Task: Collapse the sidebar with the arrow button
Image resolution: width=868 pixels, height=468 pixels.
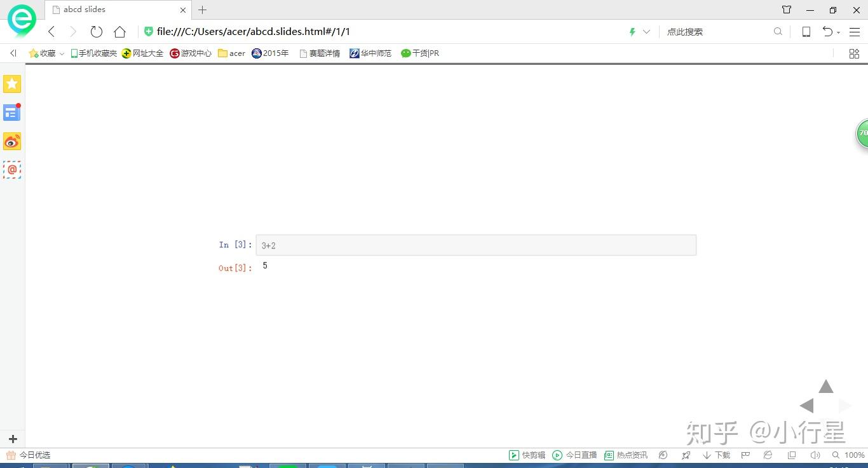Action: [x=12, y=53]
